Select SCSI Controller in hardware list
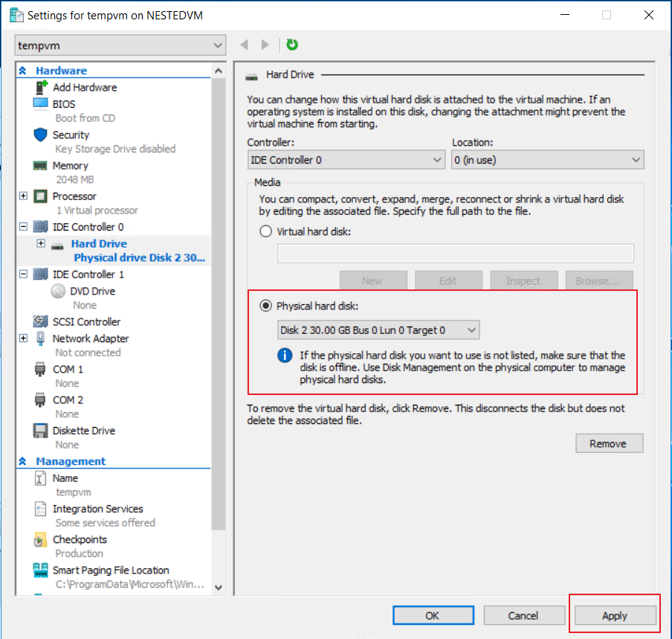 [x=86, y=322]
